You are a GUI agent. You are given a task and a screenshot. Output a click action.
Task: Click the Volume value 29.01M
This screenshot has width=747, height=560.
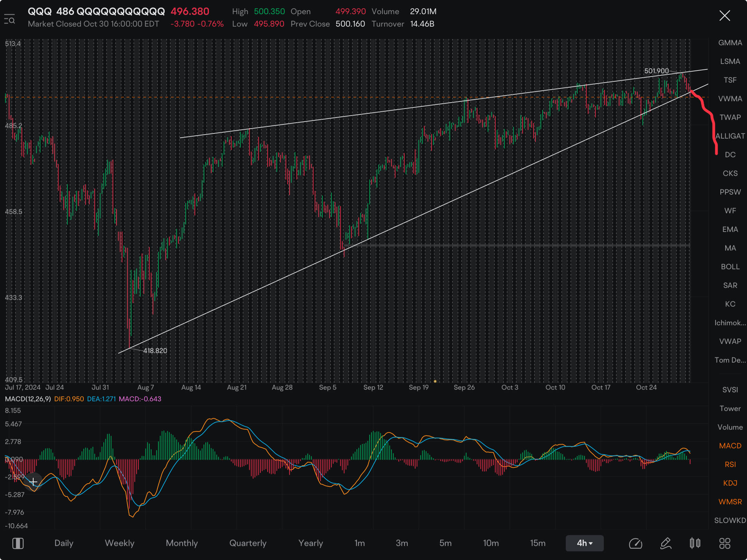(423, 11)
